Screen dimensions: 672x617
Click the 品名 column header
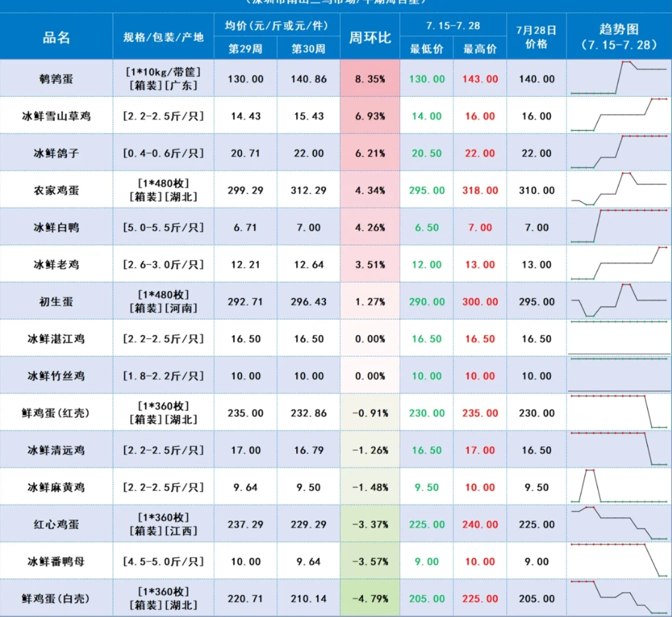click(x=56, y=37)
